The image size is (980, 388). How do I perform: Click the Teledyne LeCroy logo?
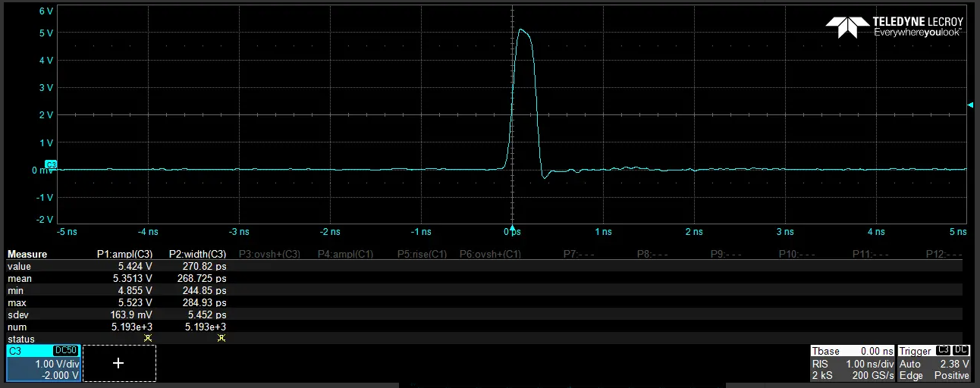[x=894, y=27]
